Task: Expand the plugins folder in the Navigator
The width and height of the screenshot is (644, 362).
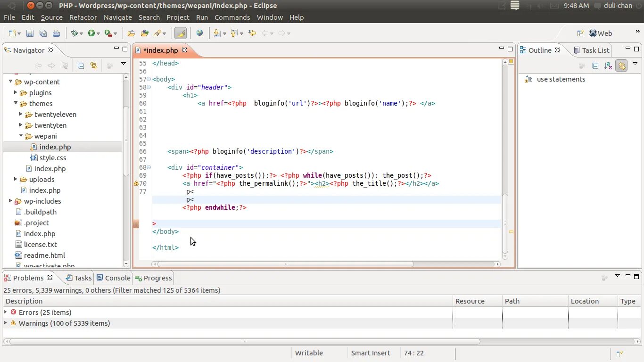Action: (16, 93)
